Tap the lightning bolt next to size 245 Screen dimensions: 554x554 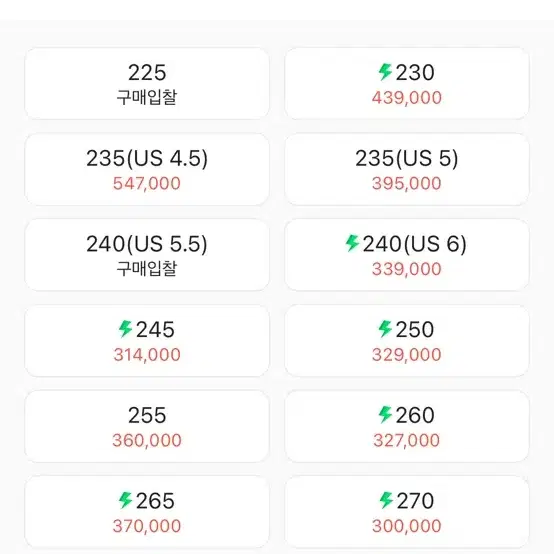(x=125, y=329)
